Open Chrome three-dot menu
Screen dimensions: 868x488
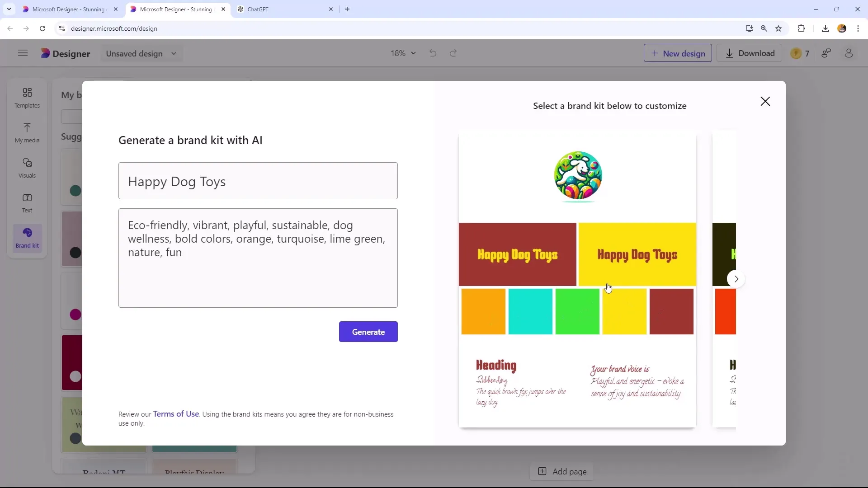(858, 28)
